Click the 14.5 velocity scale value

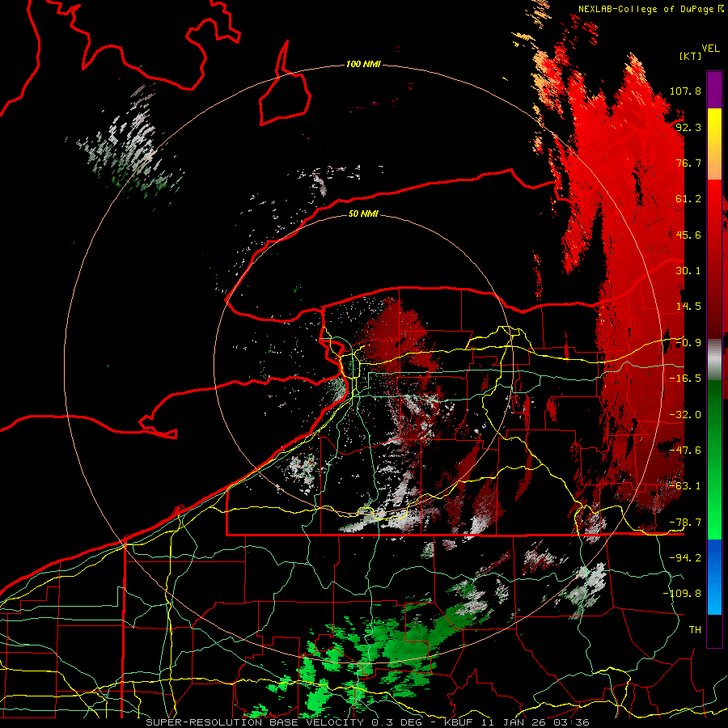[x=688, y=306]
